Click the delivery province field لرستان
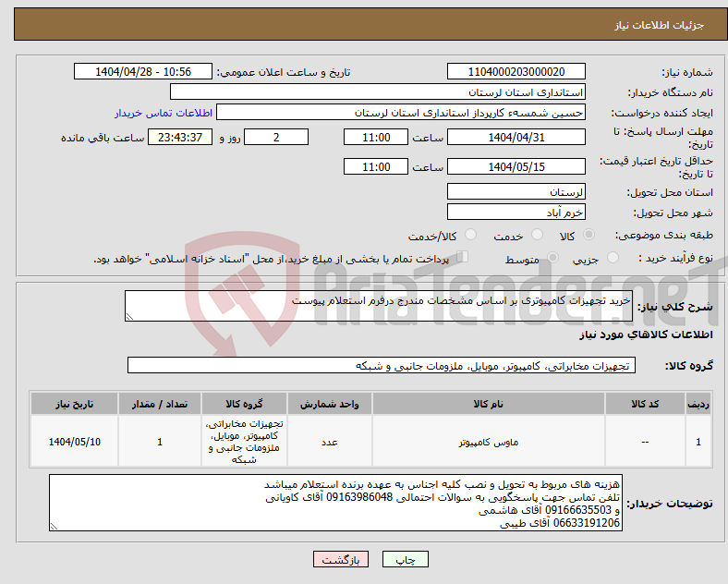The height and width of the screenshot is (584, 728). click(x=516, y=191)
